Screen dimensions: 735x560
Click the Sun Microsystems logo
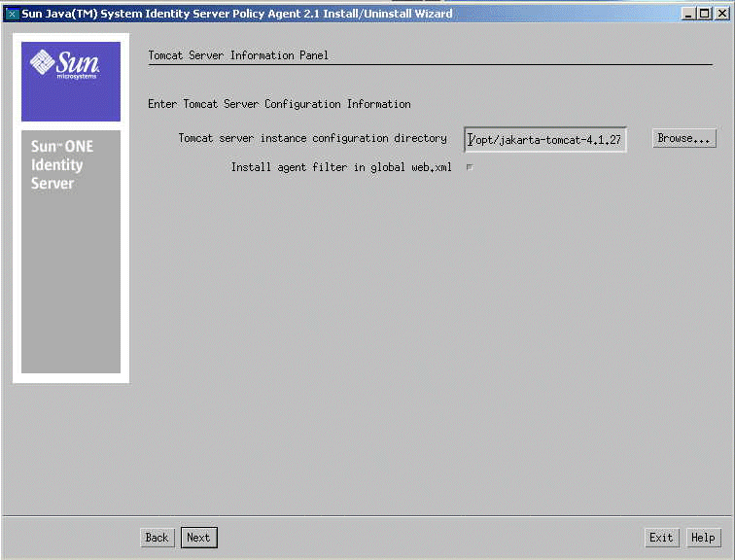[71, 82]
